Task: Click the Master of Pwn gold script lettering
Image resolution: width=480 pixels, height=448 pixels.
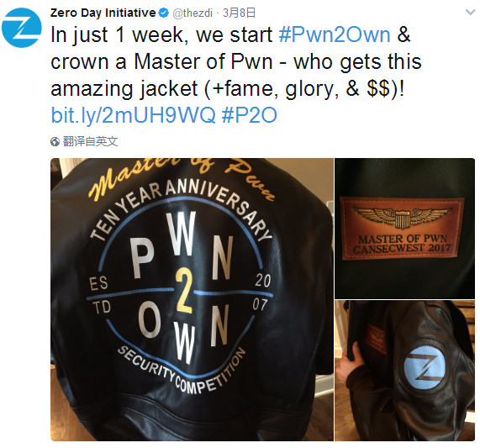Action: tap(182, 179)
